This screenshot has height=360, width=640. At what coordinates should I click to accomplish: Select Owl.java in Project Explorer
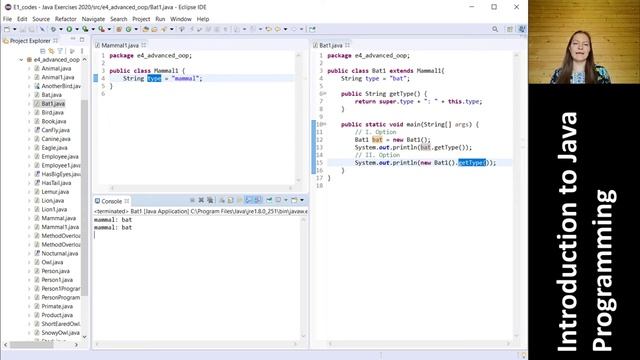pyautogui.click(x=52, y=262)
